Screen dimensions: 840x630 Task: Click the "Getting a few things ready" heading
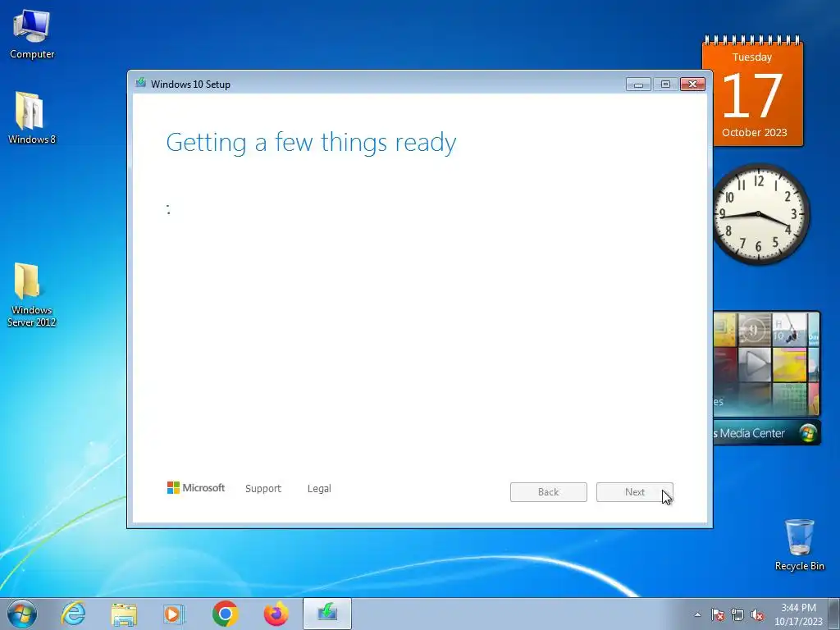311,143
